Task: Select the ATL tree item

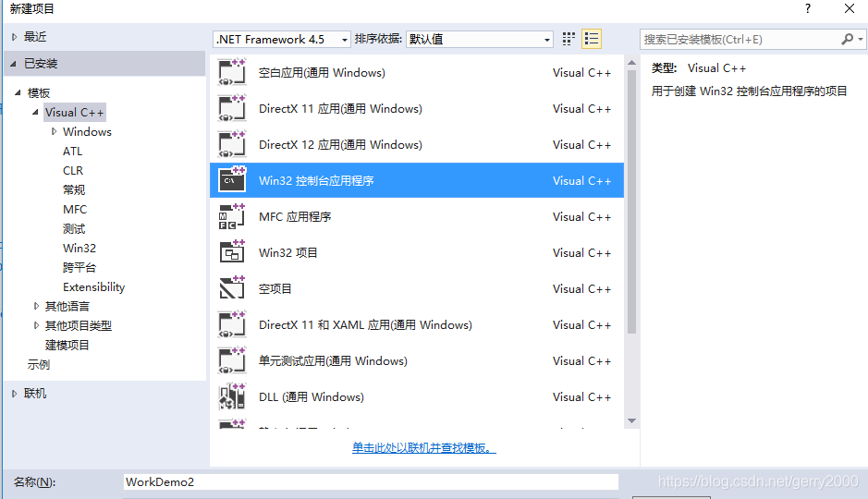Action: [x=72, y=151]
